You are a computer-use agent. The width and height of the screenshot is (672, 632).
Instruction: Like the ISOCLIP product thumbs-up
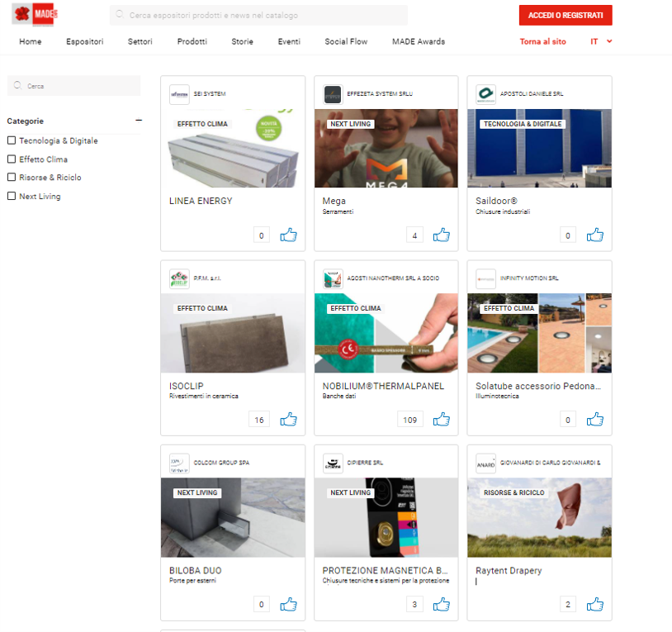pos(288,420)
